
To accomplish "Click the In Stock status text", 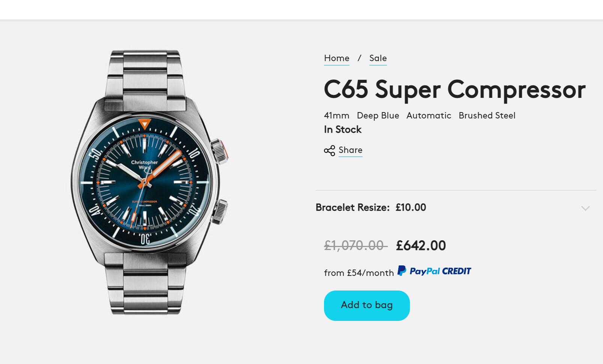I will 343,129.
